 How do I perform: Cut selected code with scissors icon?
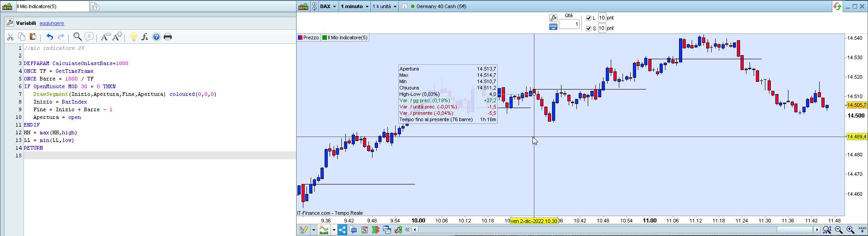click(x=10, y=37)
